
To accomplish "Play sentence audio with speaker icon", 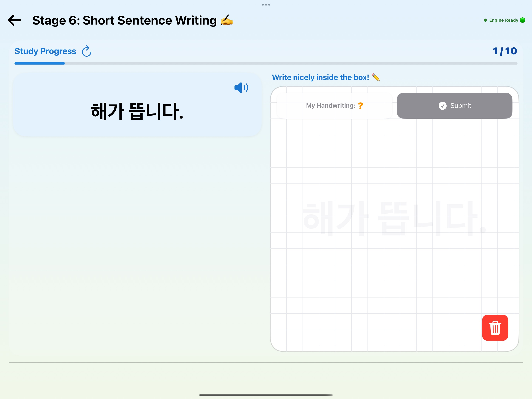I will tap(241, 88).
